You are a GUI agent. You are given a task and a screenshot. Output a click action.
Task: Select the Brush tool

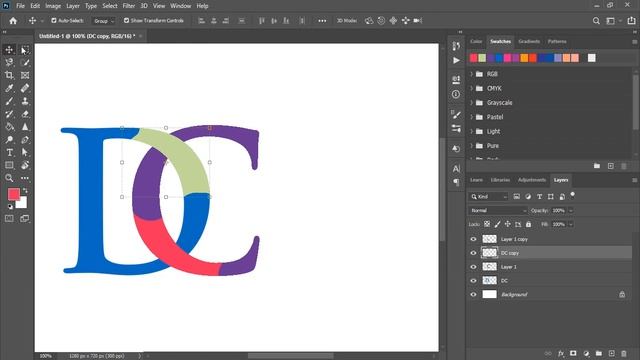tap(9, 101)
